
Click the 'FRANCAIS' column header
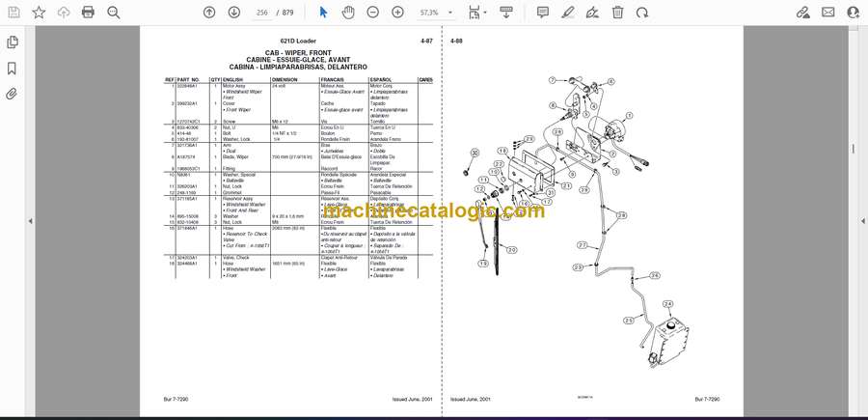click(x=332, y=80)
